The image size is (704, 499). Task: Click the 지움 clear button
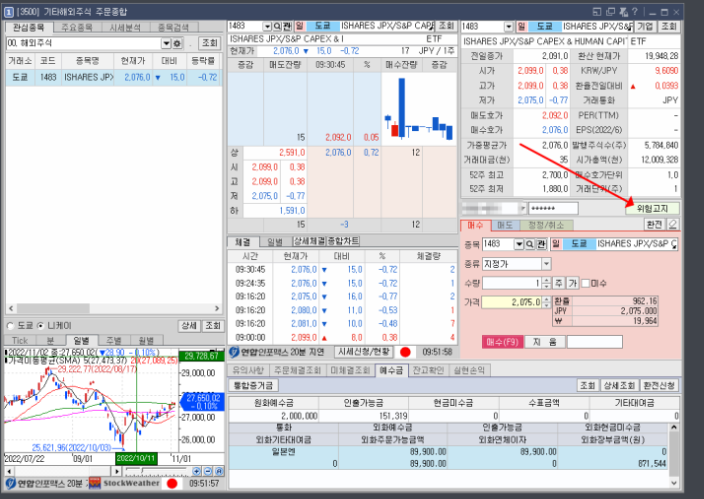coord(544,342)
